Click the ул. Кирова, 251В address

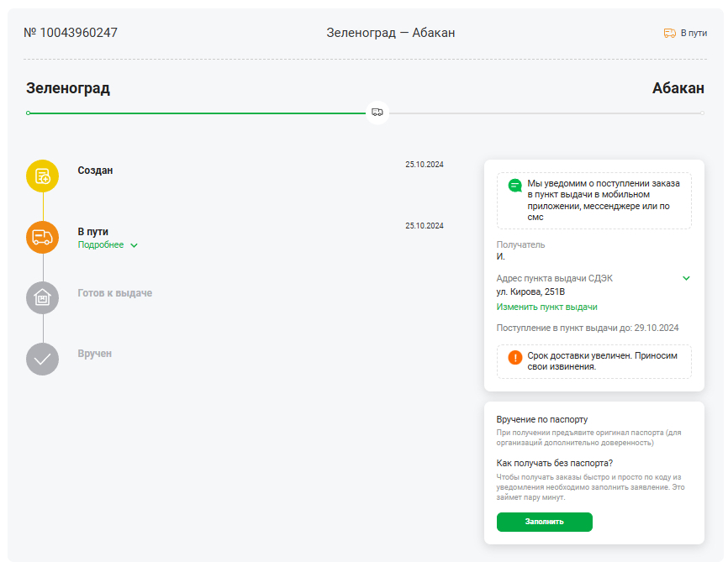click(x=530, y=292)
